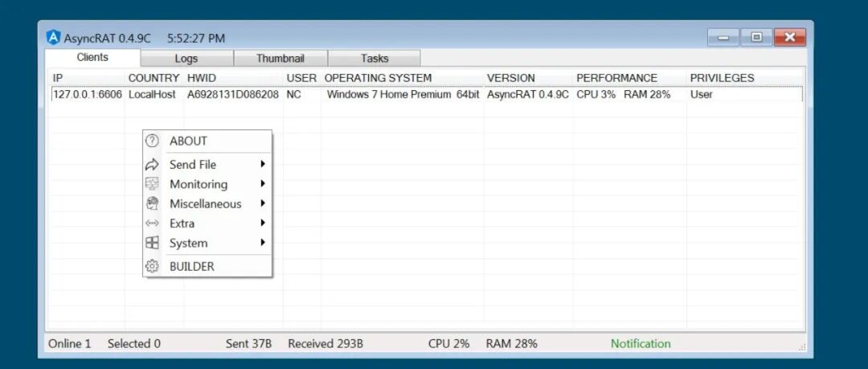
Task: Switch to the Clients tab
Action: [x=92, y=58]
